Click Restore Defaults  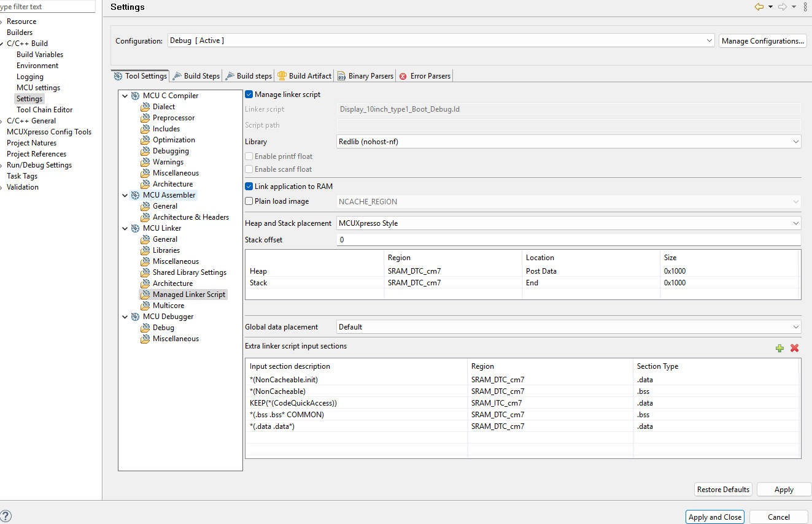(x=722, y=489)
